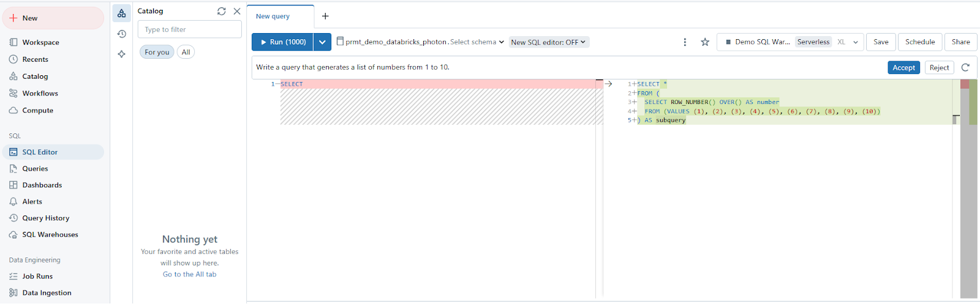Open the history panel clock icon
Viewport: 980px width, 304px height.
click(121, 34)
